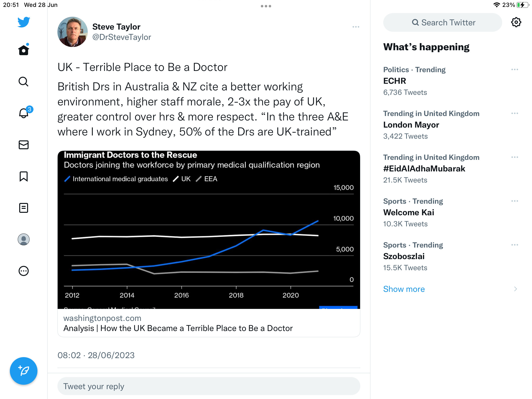Open Lists icon in sidebar
532x399 pixels.
[x=24, y=208]
